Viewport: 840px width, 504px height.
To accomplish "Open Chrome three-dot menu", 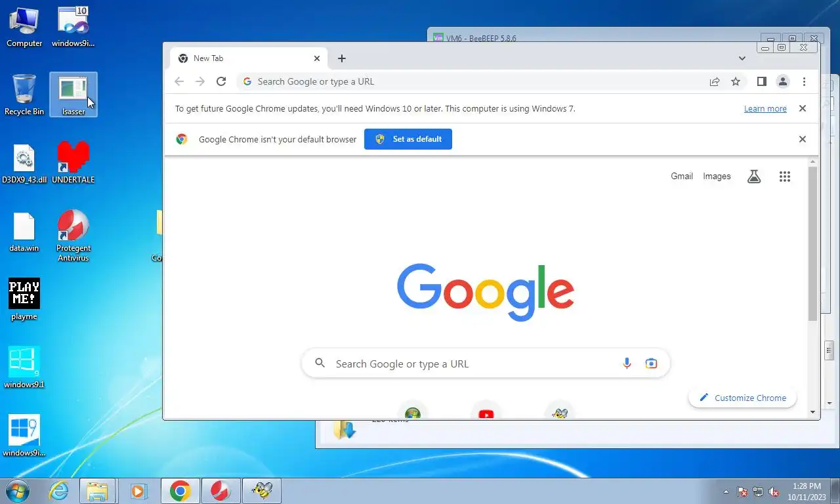I will [804, 81].
